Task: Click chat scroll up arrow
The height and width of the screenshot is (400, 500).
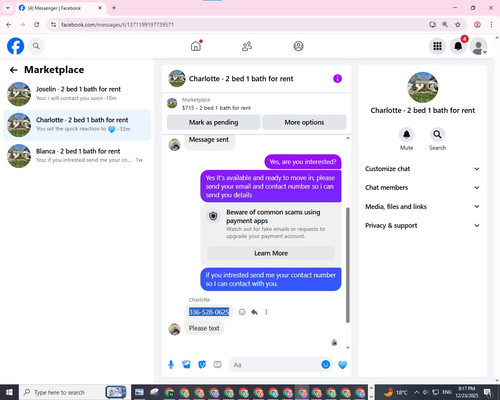Action: (348, 138)
